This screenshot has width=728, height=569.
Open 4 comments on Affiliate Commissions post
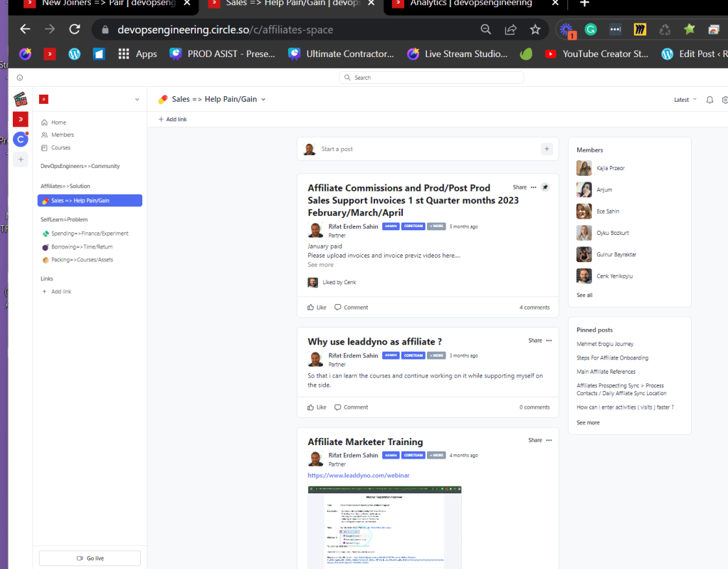pyautogui.click(x=534, y=308)
